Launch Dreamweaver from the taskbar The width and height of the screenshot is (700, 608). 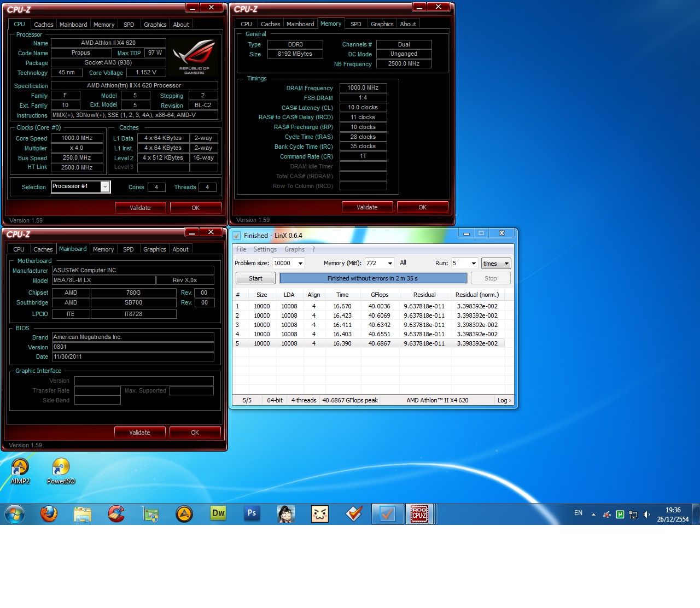[x=218, y=514]
